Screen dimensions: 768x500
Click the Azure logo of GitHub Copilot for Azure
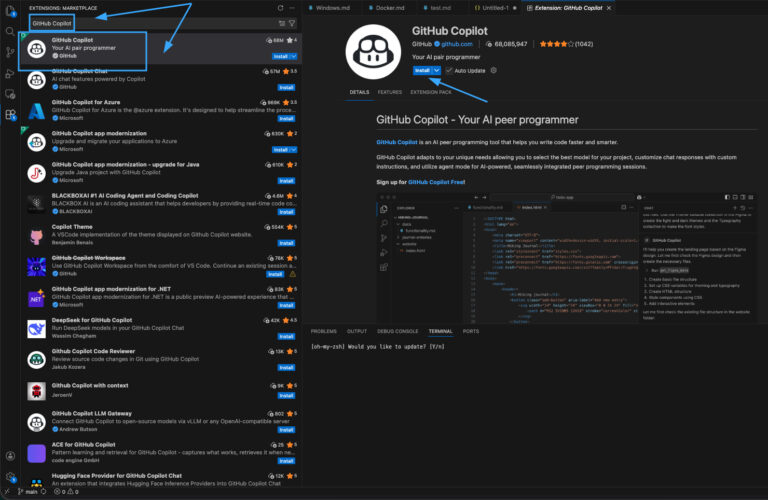coord(36,111)
